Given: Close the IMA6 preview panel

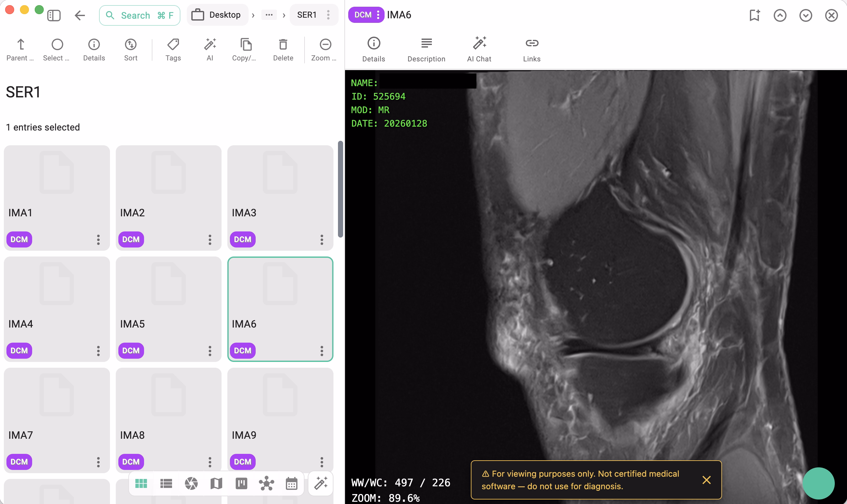Looking at the screenshot, I should (x=831, y=15).
